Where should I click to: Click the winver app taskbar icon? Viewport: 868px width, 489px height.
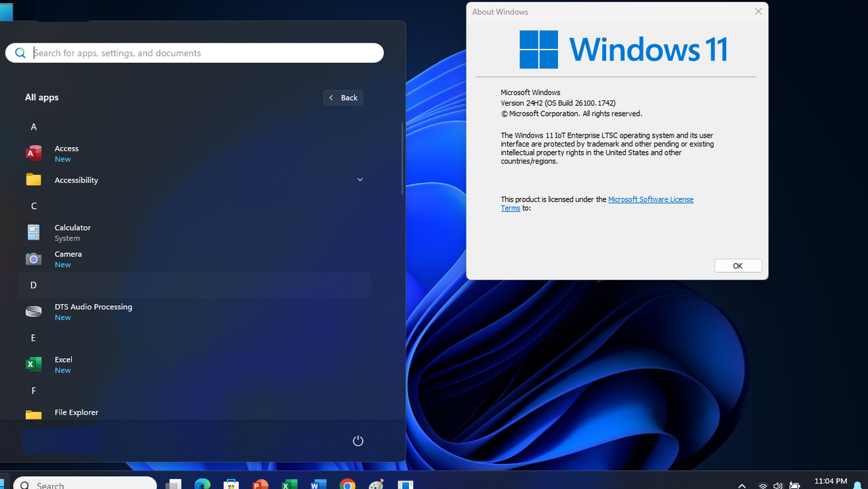tap(406, 484)
